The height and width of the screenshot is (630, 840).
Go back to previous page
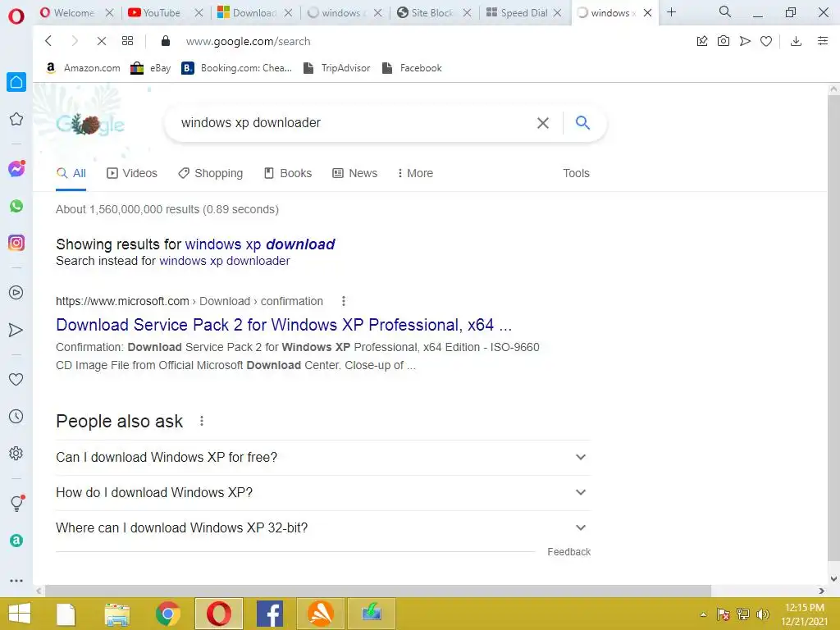pyautogui.click(x=48, y=41)
